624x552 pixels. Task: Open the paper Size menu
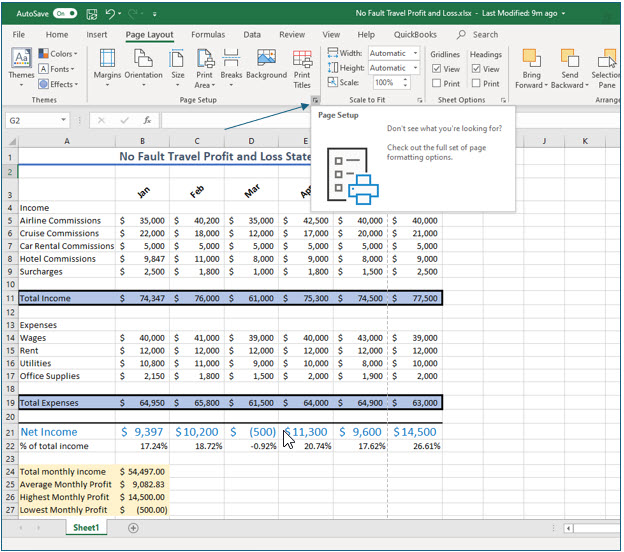tap(177, 68)
